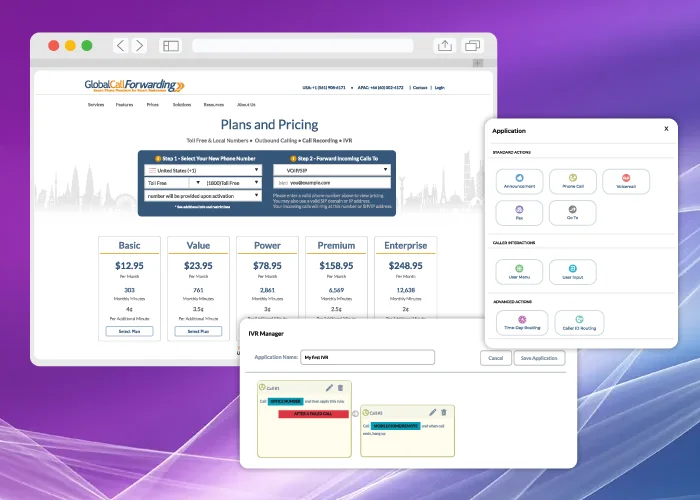
Task: Select the Announcement action icon
Action: pos(518,181)
